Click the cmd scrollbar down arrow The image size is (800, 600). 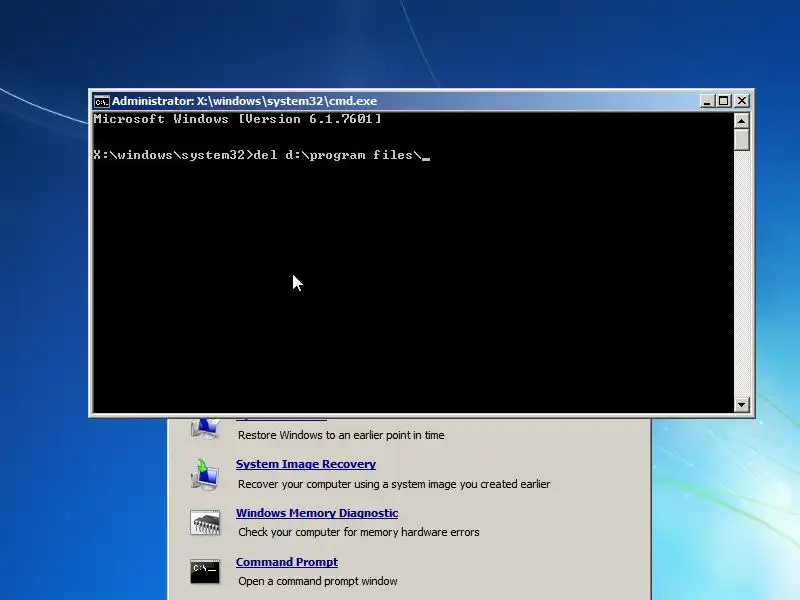tap(741, 405)
